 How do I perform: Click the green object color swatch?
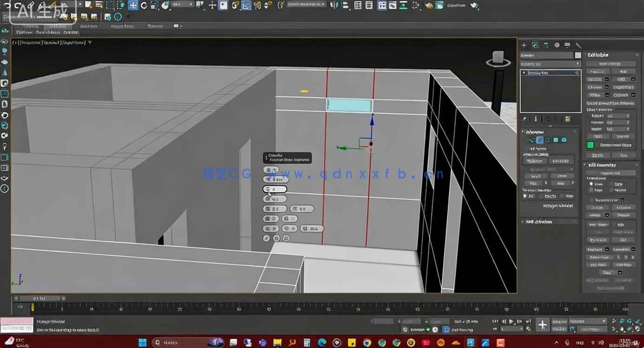(x=590, y=144)
